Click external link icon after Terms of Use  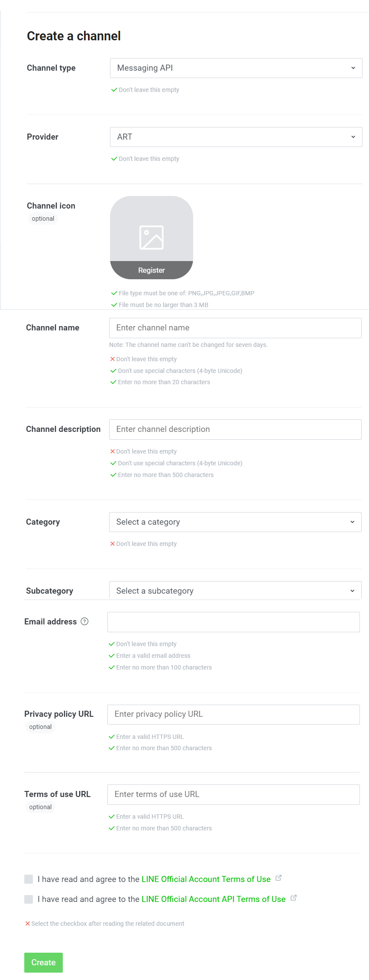[278, 878]
